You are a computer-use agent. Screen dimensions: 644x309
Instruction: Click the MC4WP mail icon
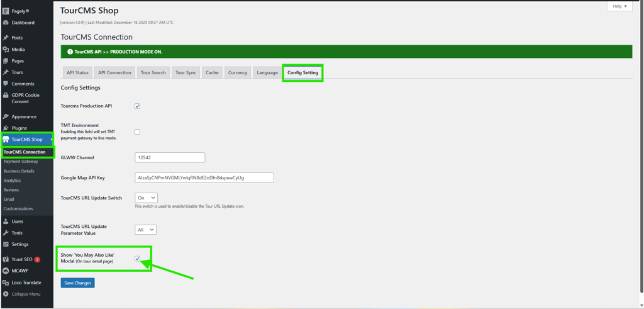click(x=6, y=271)
